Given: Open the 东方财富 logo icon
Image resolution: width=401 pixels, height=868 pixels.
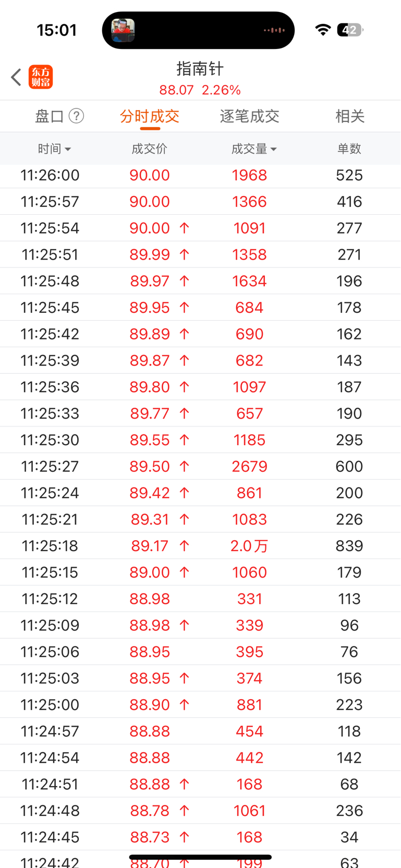Looking at the screenshot, I should click(41, 77).
